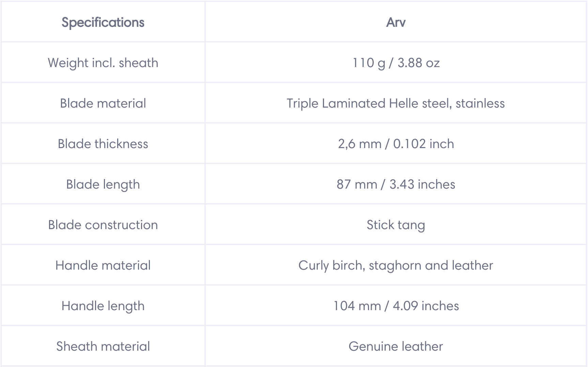Select the Weight incl. sheath label

(x=103, y=63)
